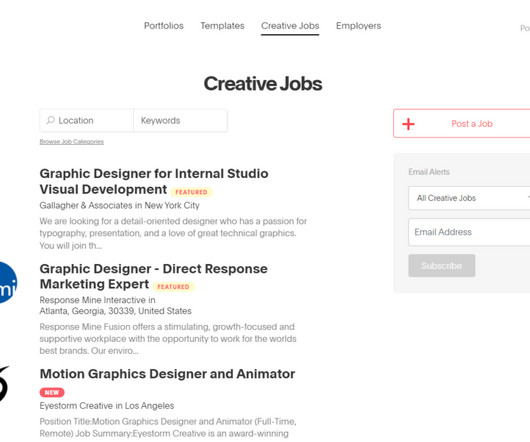Open the Portfolios tab
The width and height of the screenshot is (530, 442).
tap(164, 26)
